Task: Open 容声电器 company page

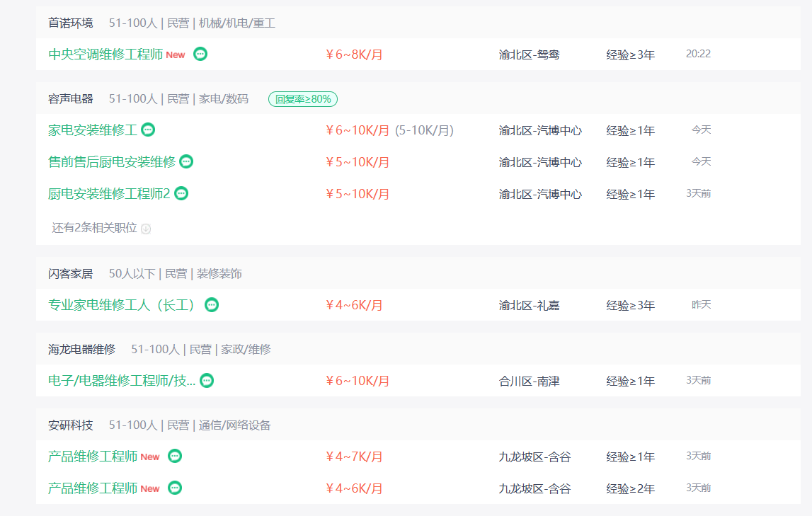Action: click(x=70, y=98)
